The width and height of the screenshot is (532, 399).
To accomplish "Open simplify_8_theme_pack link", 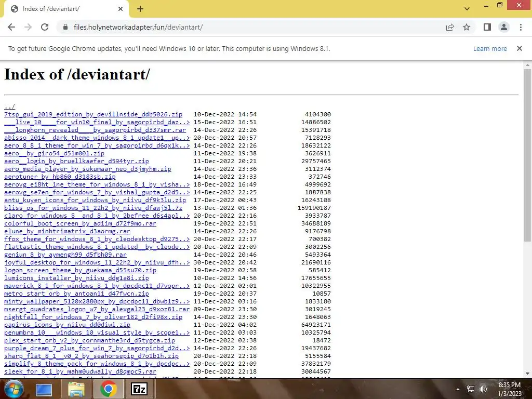I will [x=97, y=364].
